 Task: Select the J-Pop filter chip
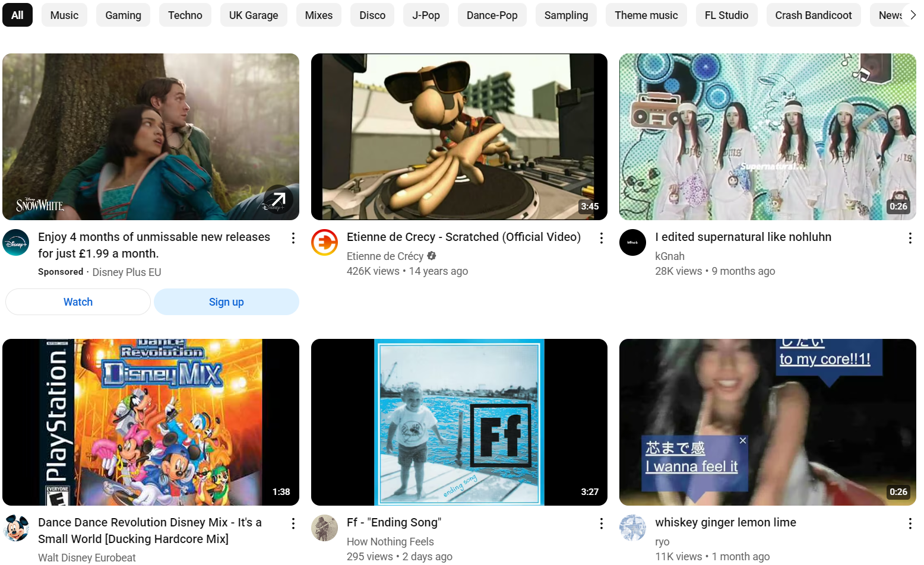[x=426, y=15]
